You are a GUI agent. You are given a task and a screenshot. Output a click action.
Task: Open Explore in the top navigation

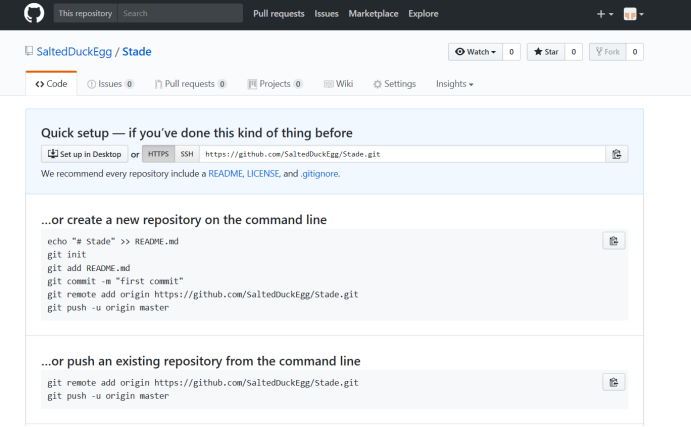point(423,14)
